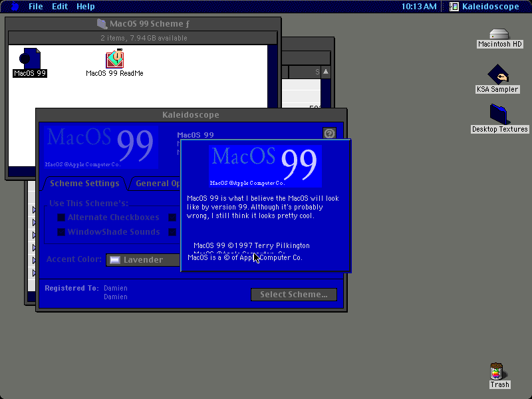Select the Desktop Textures folder icon
The height and width of the screenshot is (399, 532).
[499, 114]
